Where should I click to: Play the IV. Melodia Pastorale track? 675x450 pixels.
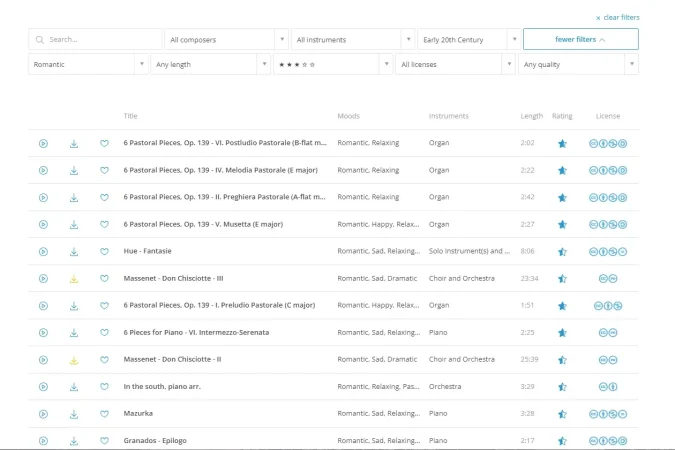click(x=43, y=171)
